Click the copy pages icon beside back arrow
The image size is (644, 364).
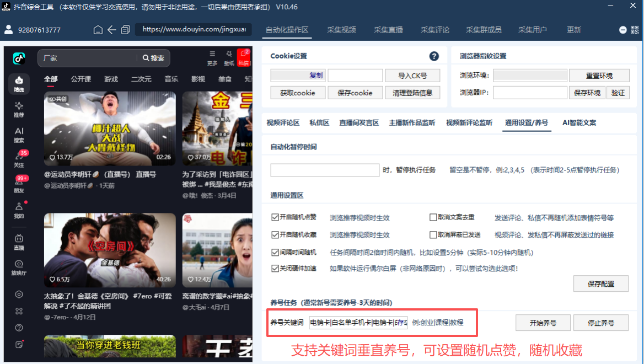[x=126, y=30]
